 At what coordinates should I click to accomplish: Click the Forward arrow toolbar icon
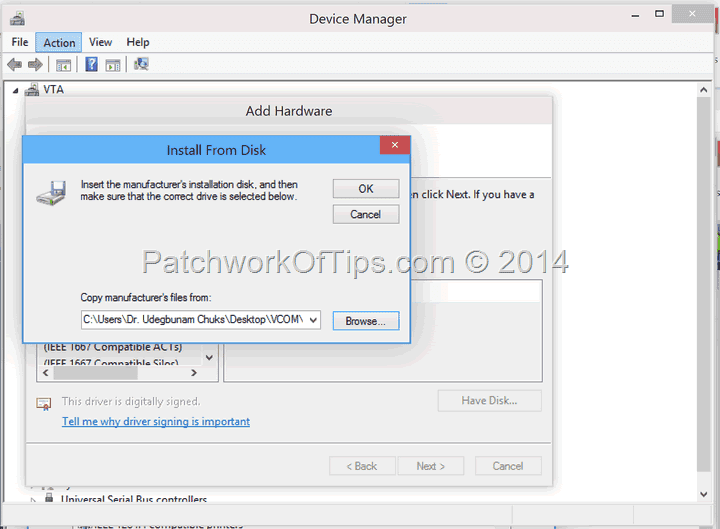pos(35,65)
